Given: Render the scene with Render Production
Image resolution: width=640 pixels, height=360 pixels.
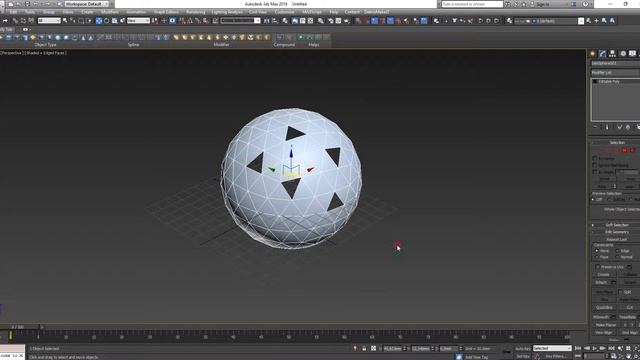Looking at the screenshot, I should click(x=347, y=20).
